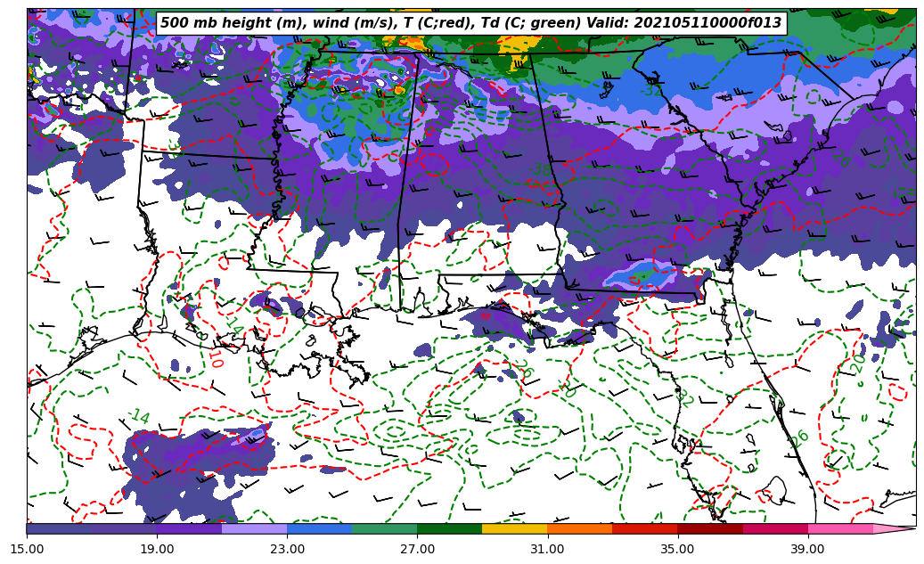
Task: Select the yellow colorbar segment
Action: coord(514,528)
